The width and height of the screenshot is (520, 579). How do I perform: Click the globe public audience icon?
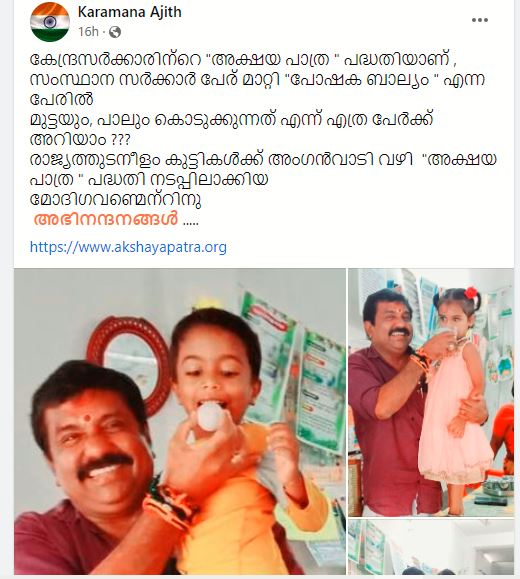pos(115,32)
